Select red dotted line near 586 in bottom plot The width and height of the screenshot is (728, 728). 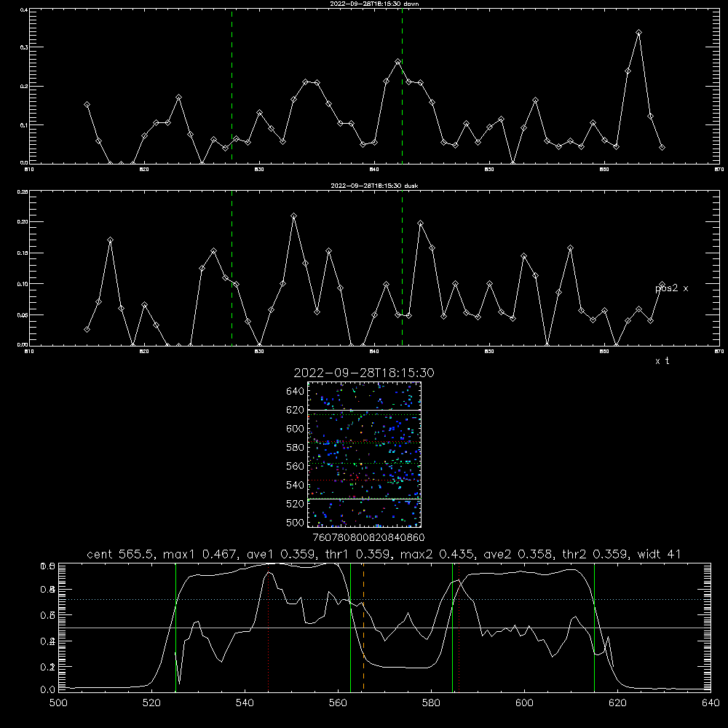[x=459, y=627]
